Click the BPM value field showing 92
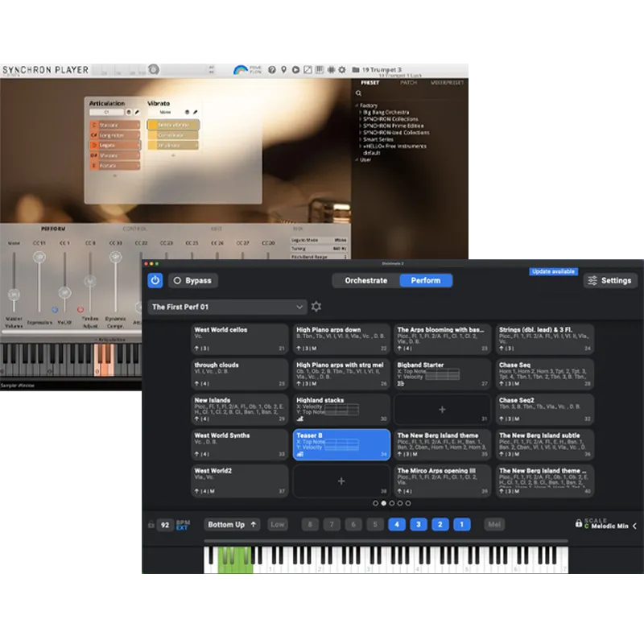The image size is (644, 644). 165,525
